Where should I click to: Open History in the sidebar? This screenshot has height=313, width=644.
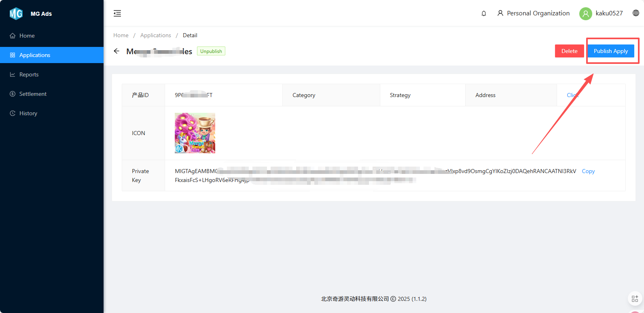click(x=28, y=113)
